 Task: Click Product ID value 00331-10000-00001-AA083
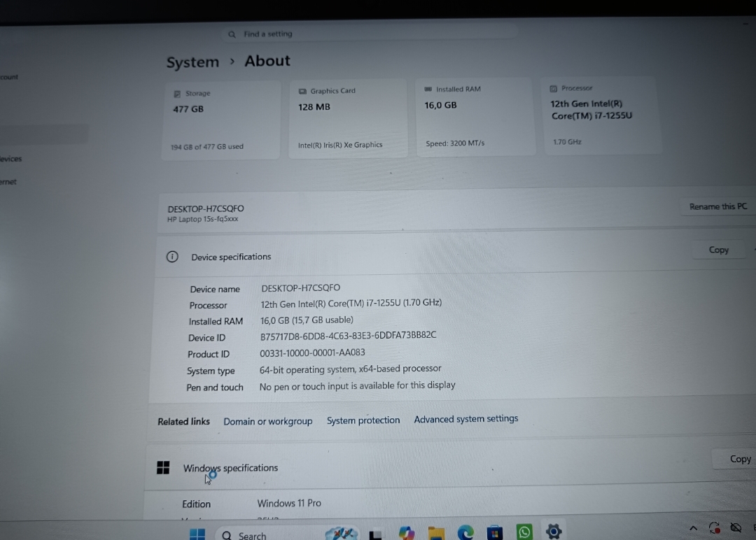pos(312,353)
